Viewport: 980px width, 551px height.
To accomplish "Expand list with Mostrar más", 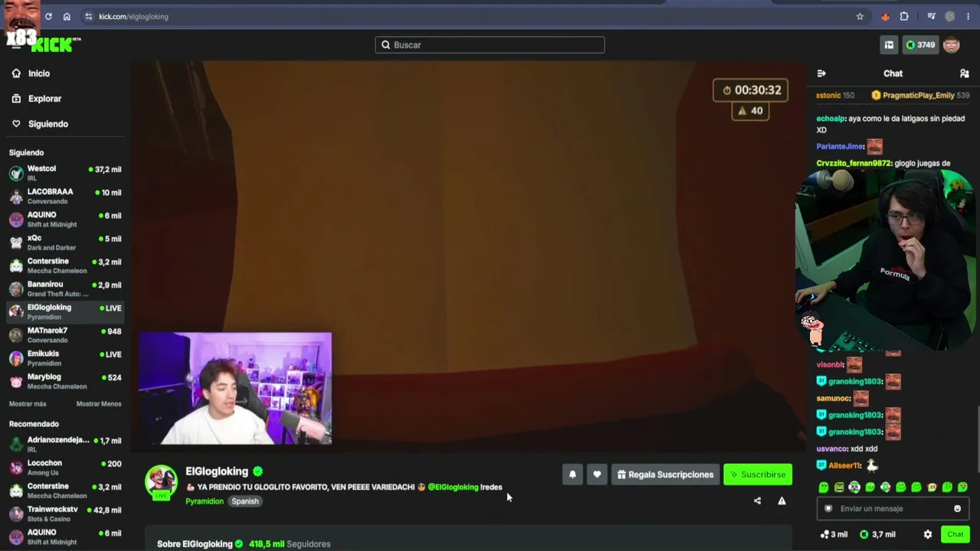I will [x=28, y=404].
